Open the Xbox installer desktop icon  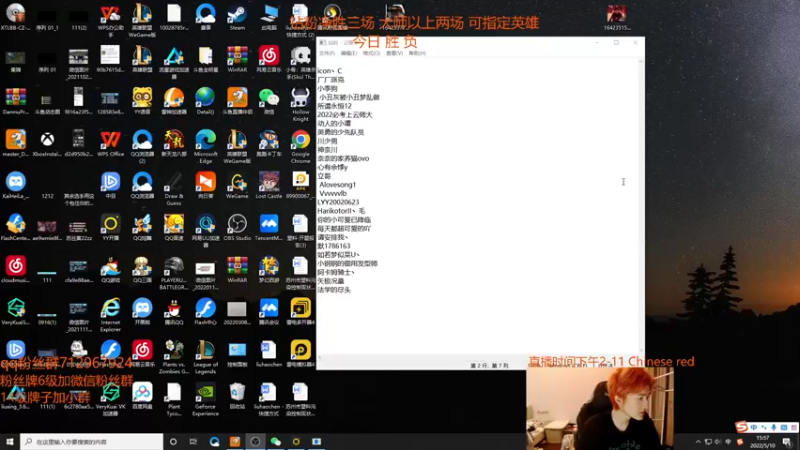[x=47, y=143]
